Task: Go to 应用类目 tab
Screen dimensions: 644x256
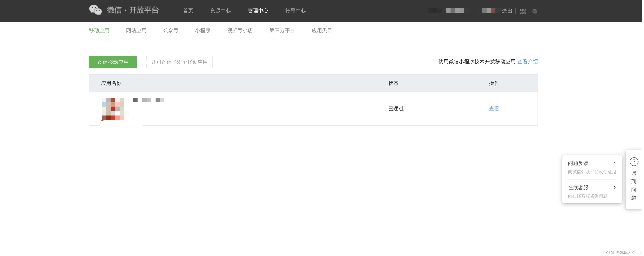Action: (322, 31)
